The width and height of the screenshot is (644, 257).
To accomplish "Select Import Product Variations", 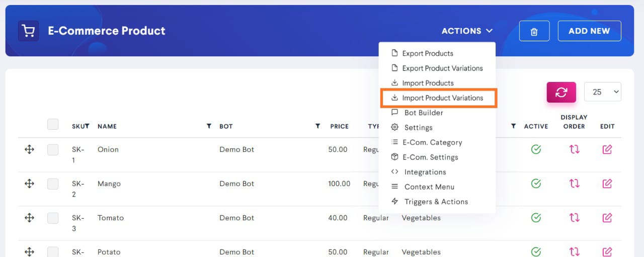I will click(x=438, y=98).
